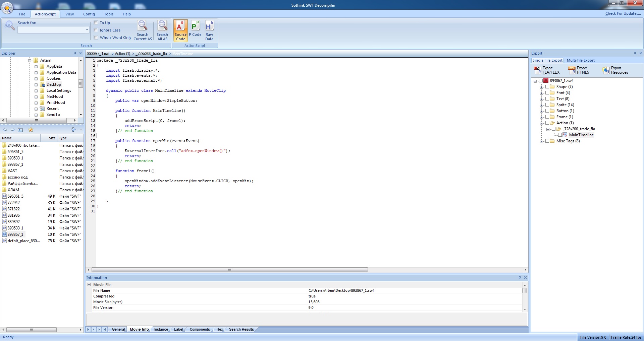644x341 pixels.
Task: Toggle Whole Word Only checkbox
Action: click(96, 38)
